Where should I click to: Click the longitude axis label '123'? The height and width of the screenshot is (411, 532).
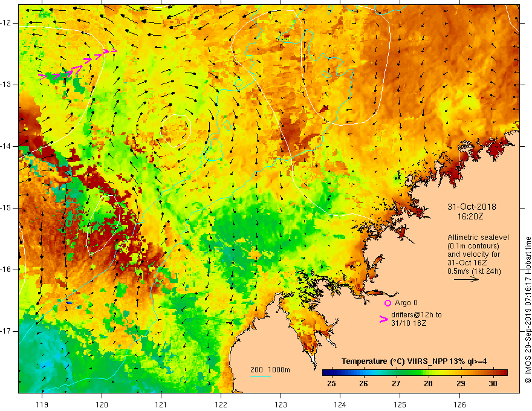281,404
